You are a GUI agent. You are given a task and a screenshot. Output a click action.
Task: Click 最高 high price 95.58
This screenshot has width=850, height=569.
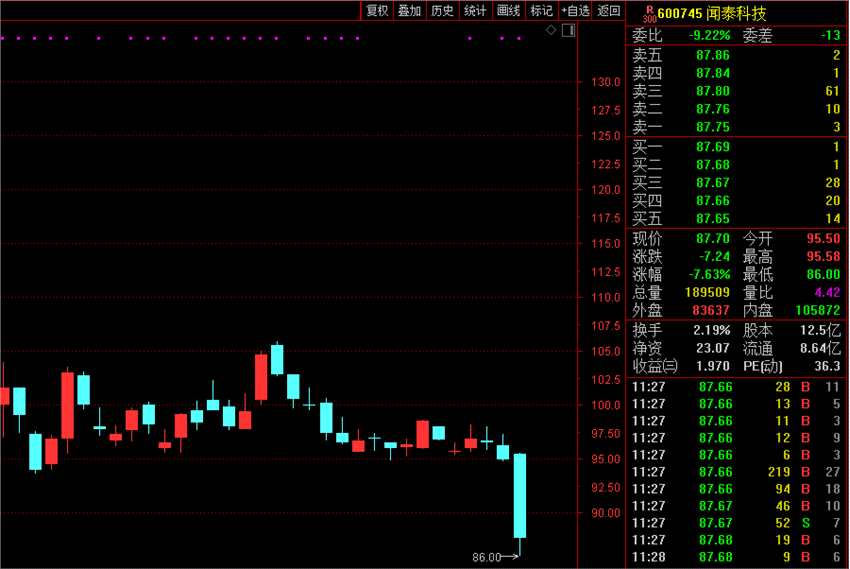click(823, 256)
